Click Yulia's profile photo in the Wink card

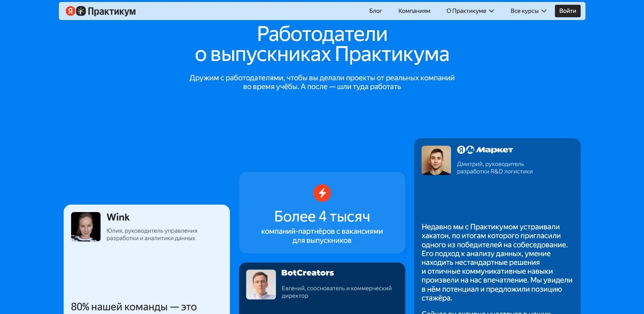tap(86, 227)
